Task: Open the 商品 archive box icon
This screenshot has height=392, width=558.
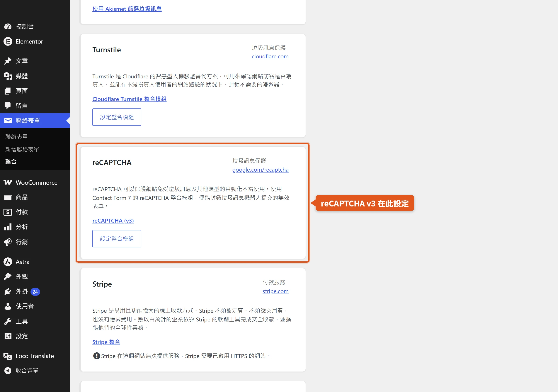Action: coord(8,197)
